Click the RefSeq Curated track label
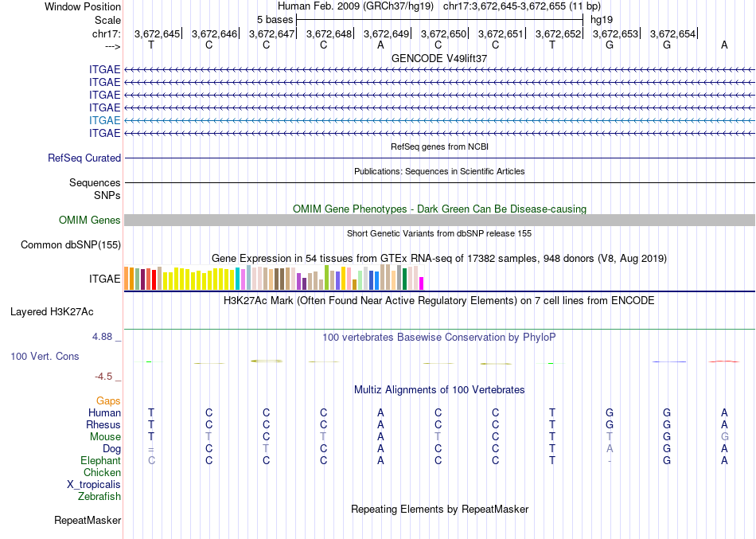The height and width of the screenshot is (539, 756). (84, 158)
